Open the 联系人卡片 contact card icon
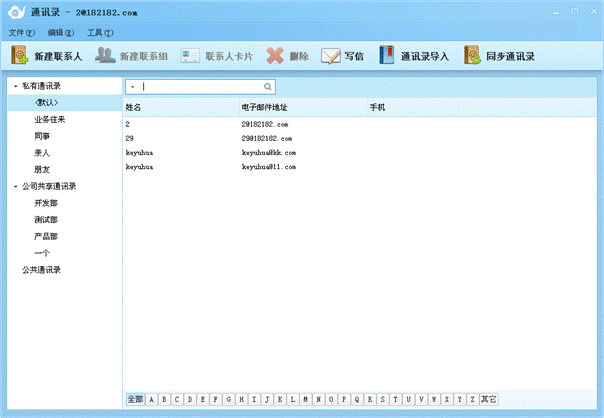Viewport: 604px width, 418px height. point(190,56)
